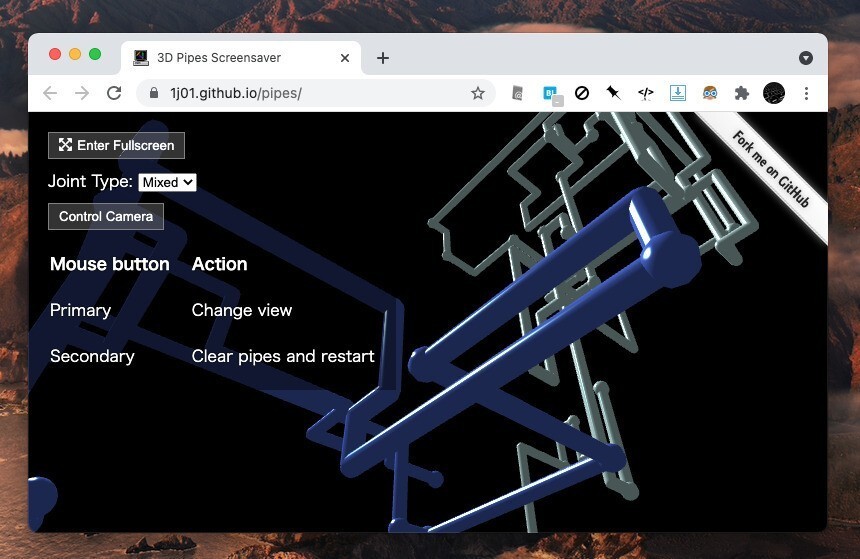860x559 pixels.
Task: Click the address bar URL field
Action: point(315,93)
